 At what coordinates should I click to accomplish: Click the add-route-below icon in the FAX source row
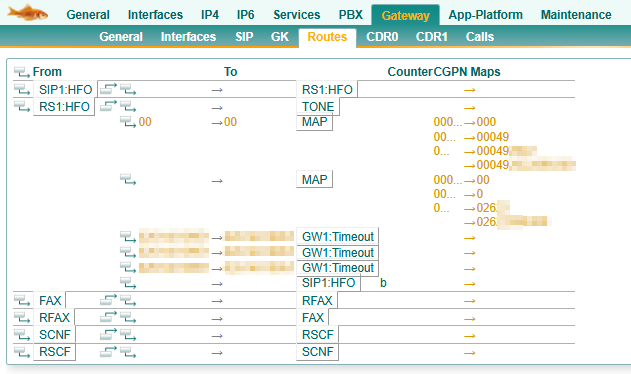click(108, 300)
